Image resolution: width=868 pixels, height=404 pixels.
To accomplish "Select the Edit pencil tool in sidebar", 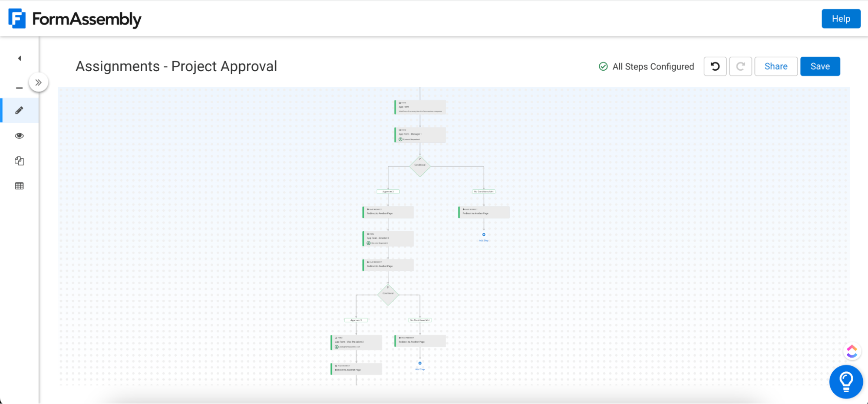I will 19,110.
